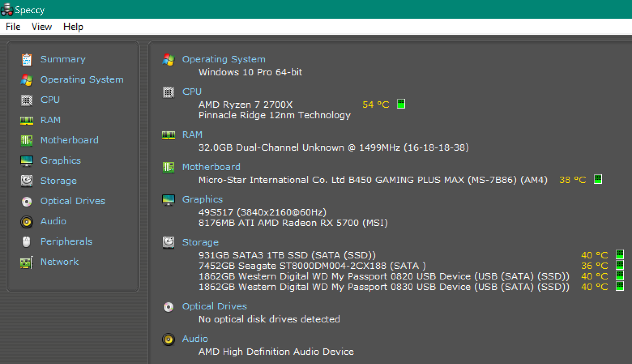The image size is (632, 364).
Task: Click the motherboard temperature status indicator
Action: click(598, 179)
